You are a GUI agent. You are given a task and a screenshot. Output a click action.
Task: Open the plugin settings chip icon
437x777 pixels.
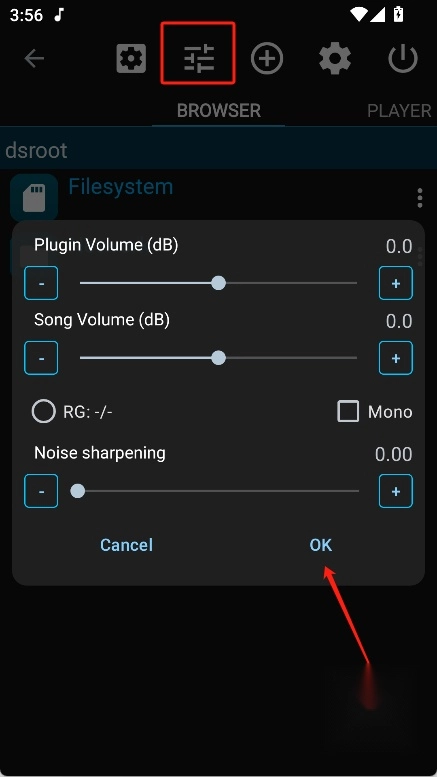pyautogui.click(x=131, y=58)
